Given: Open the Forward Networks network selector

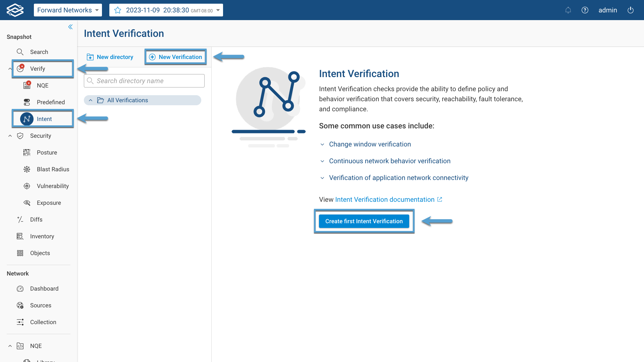Looking at the screenshot, I should point(68,10).
